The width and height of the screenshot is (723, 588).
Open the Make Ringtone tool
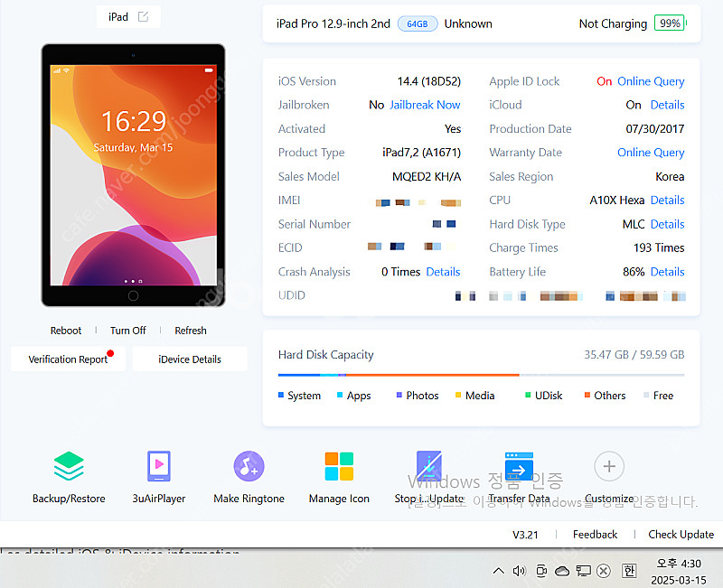(249, 467)
